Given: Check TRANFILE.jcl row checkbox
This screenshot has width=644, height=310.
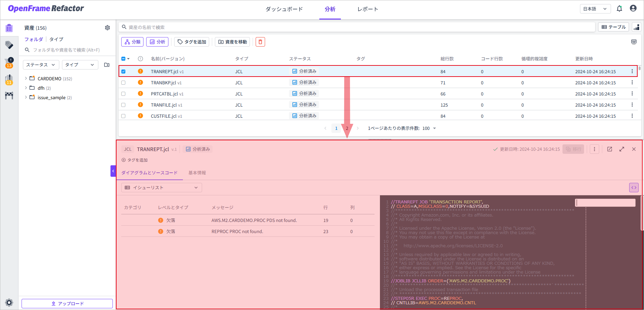Looking at the screenshot, I should pyautogui.click(x=123, y=105).
